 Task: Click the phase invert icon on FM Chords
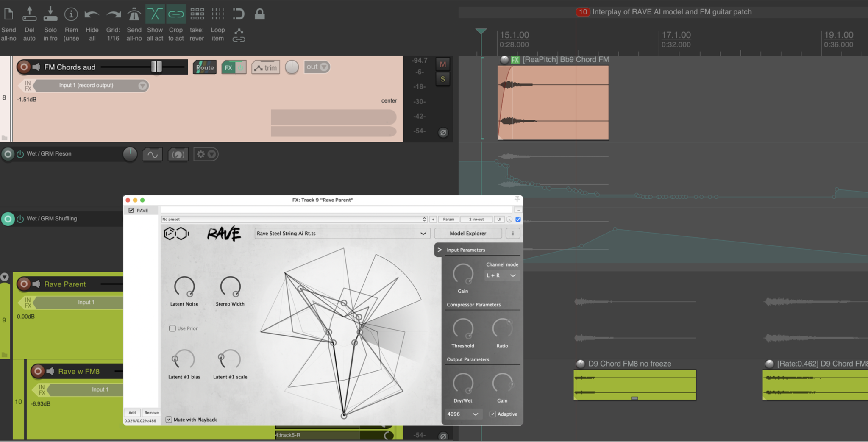pos(443,133)
